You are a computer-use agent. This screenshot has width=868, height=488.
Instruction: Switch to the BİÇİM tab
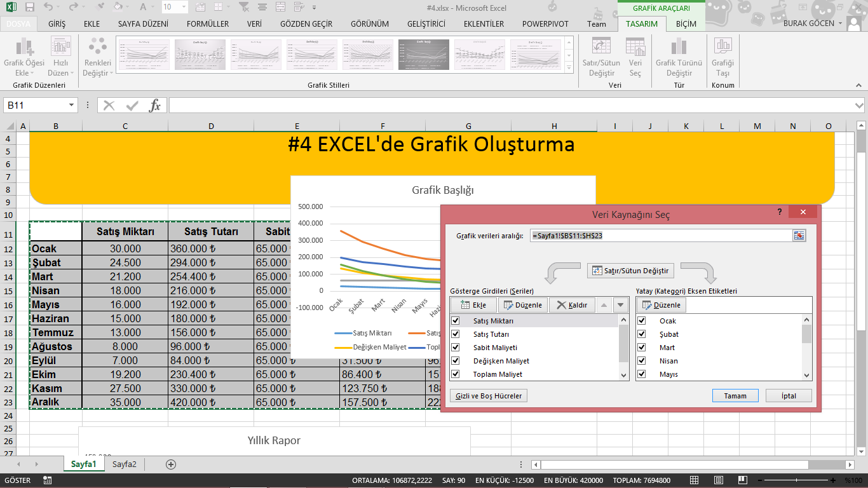(686, 24)
